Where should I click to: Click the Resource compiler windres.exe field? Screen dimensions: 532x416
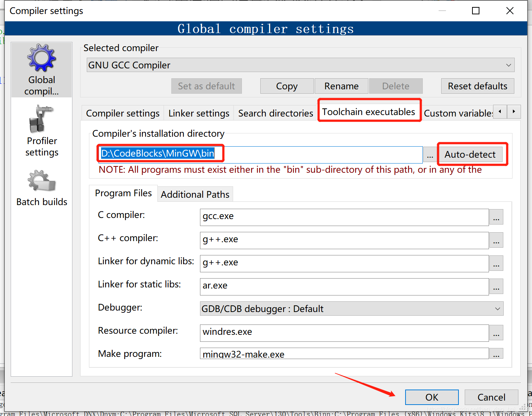click(x=344, y=333)
